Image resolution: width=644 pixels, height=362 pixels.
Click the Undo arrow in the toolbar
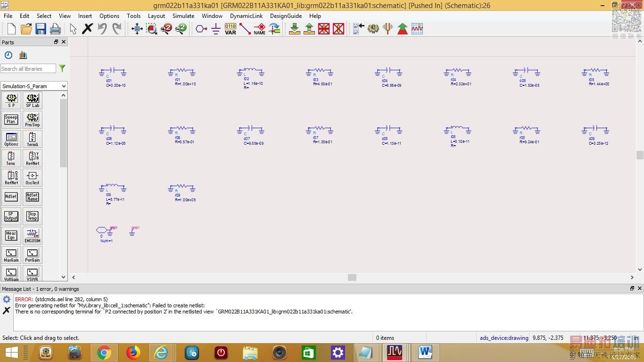(102, 29)
